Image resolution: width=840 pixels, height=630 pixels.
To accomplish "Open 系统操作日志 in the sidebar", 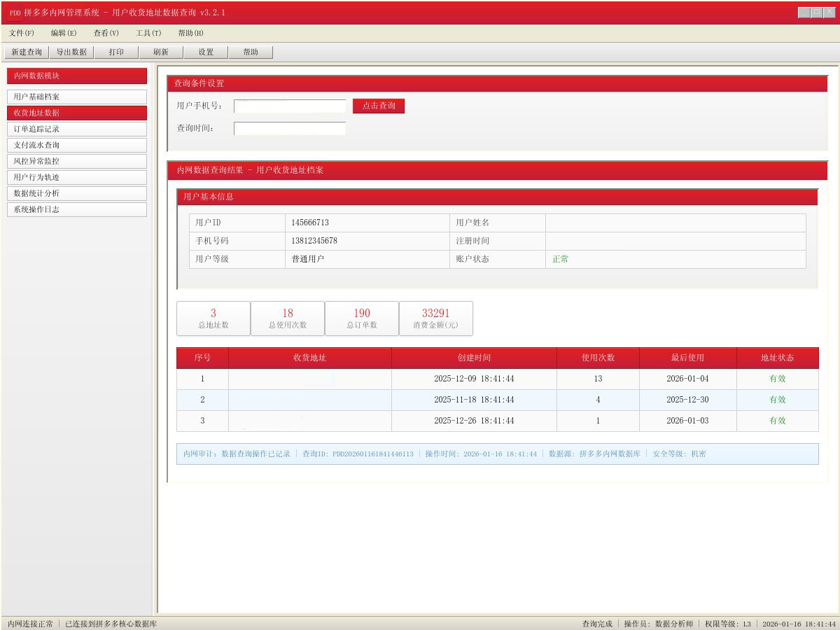I will pos(77,209).
